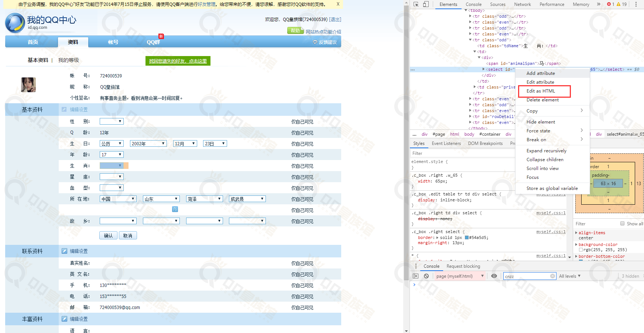Switch to the Network tab
The height and width of the screenshot is (333, 644).
pyautogui.click(x=522, y=4)
